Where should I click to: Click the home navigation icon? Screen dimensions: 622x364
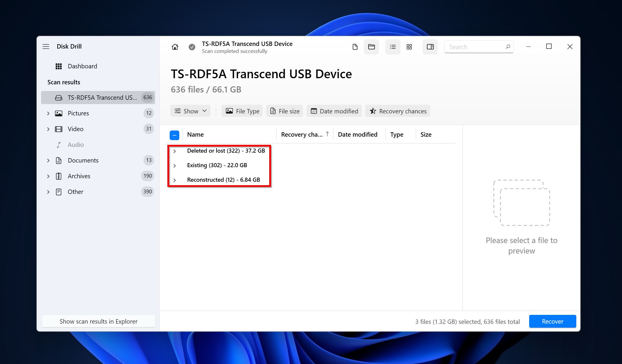click(175, 46)
